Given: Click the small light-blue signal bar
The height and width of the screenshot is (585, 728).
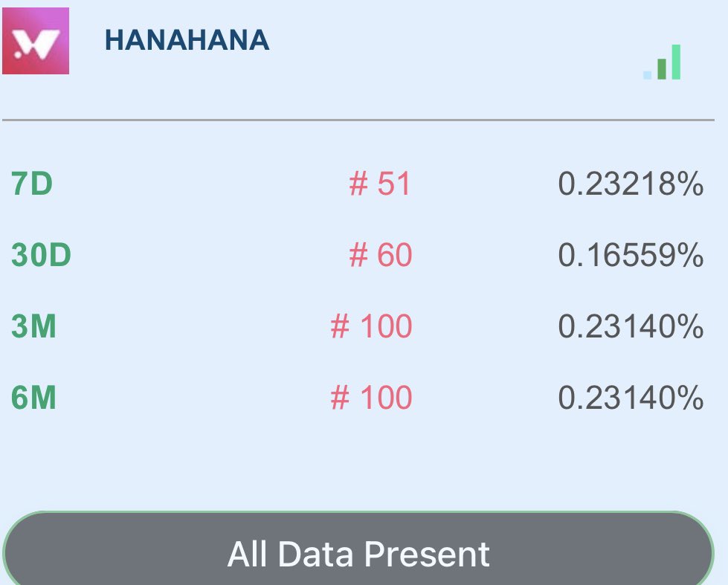Looking at the screenshot, I should pos(647,75).
